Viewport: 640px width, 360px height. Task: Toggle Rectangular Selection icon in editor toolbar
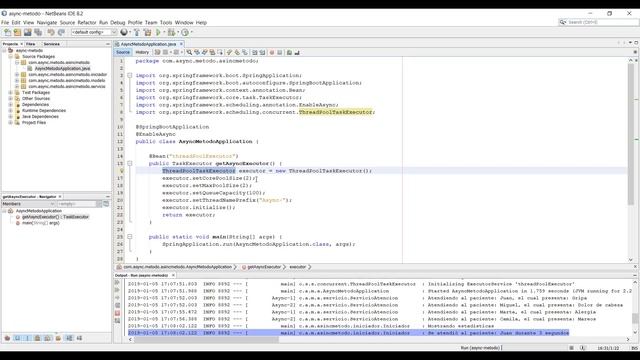tap(220, 52)
